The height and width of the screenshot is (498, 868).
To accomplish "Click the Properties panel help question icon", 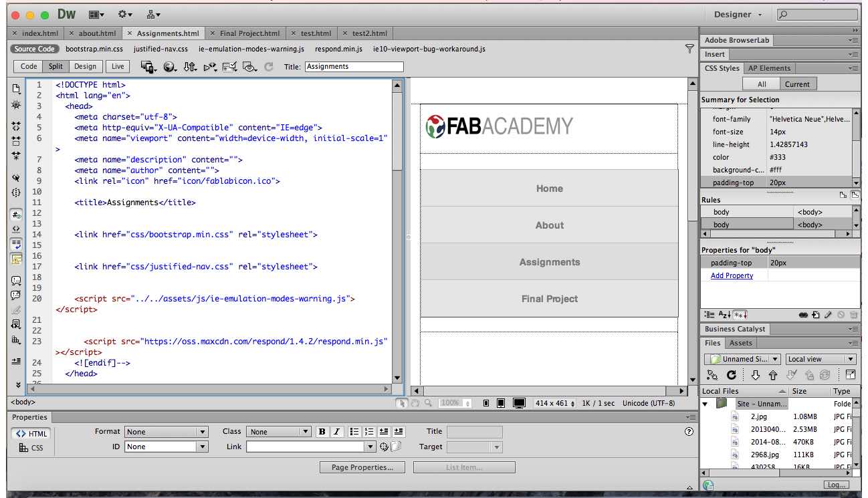I will click(x=689, y=432).
